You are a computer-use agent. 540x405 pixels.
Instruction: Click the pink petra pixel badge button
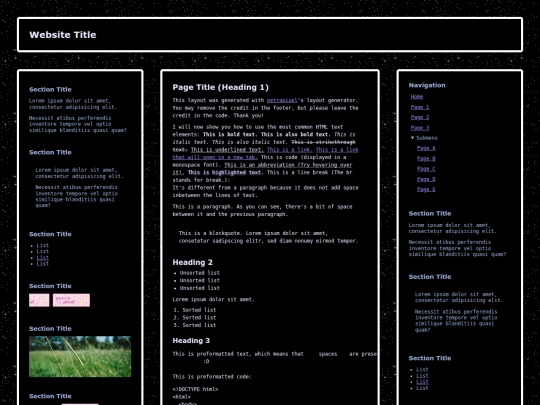point(71,300)
